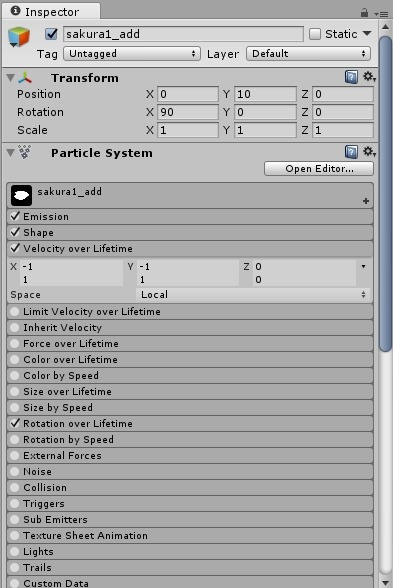Click the Inspector tab info icon
Viewport: 393px width, 588px height.
coord(15,11)
